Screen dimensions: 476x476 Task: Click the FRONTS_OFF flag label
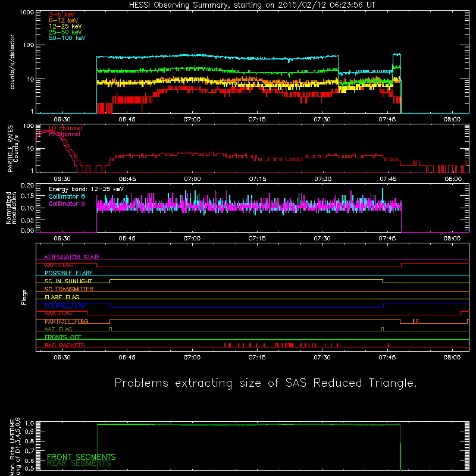pyautogui.click(x=63, y=337)
